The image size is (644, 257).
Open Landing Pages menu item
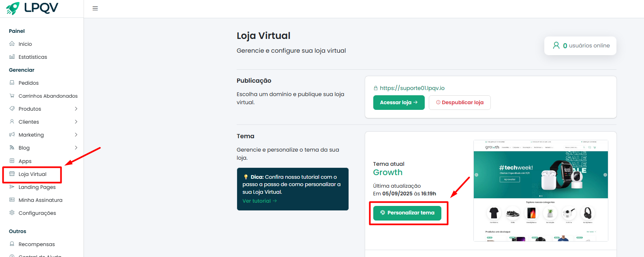pos(37,187)
